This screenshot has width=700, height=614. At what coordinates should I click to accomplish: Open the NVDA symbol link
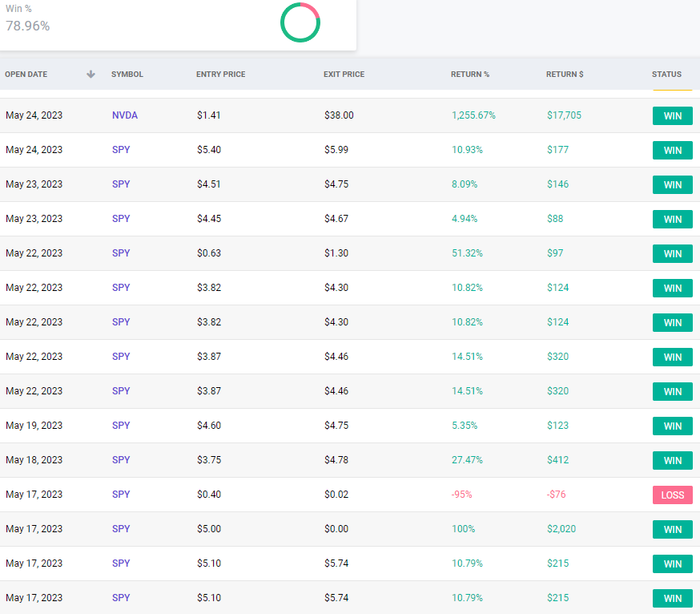125,115
